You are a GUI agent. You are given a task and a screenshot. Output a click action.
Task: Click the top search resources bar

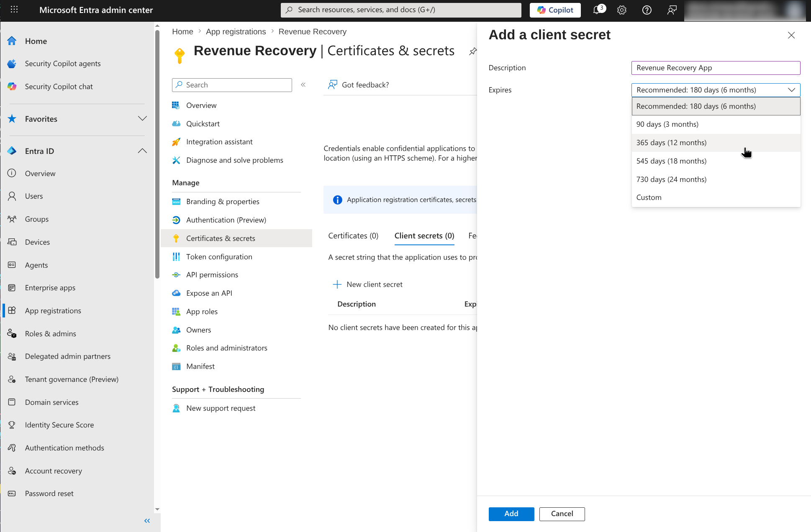click(x=401, y=10)
